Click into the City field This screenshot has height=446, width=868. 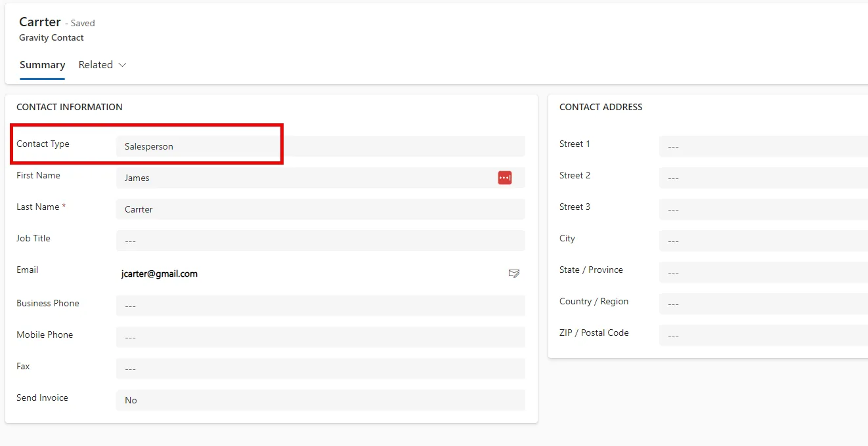[764, 241]
